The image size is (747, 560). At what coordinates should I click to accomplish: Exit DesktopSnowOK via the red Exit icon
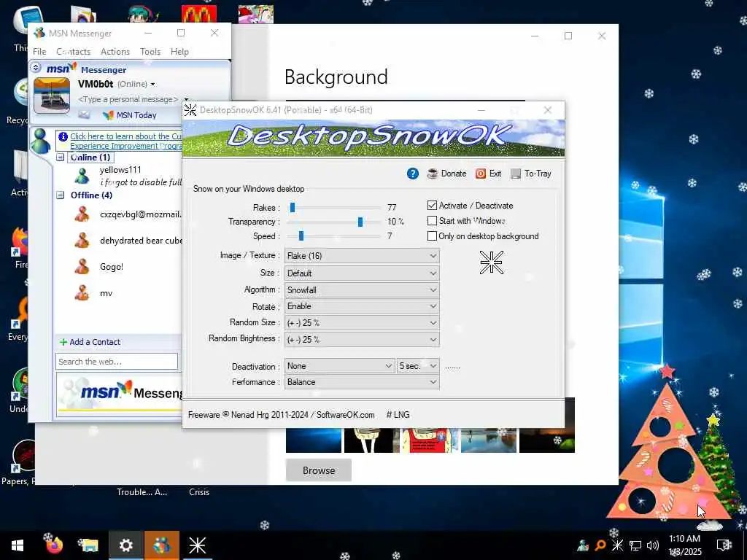pyautogui.click(x=481, y=174)
